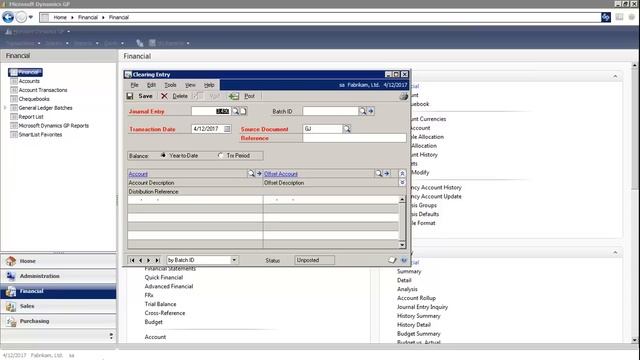
Task: Collapse the upper right content section chevron
Action: coord(615,76)
